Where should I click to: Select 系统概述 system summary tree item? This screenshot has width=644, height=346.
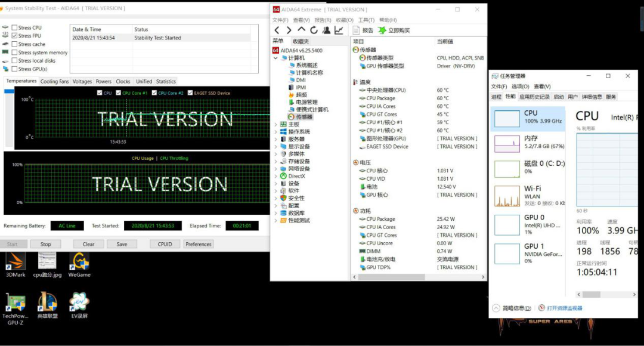point(303,66)
